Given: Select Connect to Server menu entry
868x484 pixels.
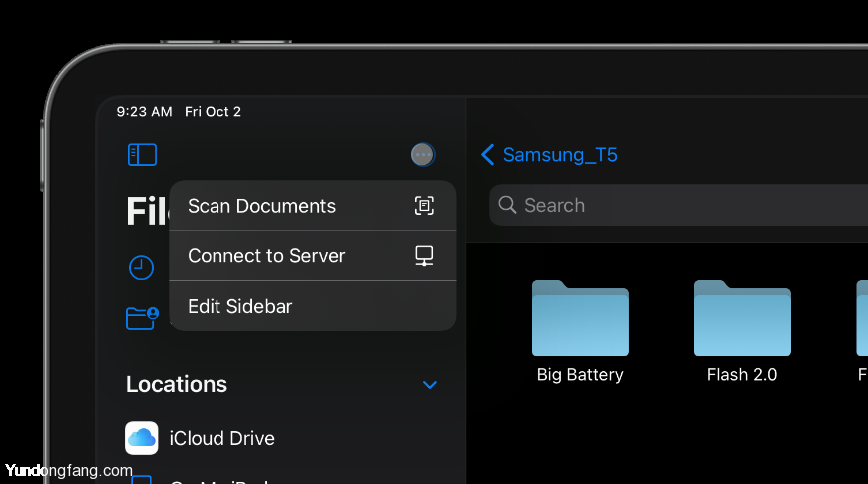Looking at the screenshot, I should 312,255.
